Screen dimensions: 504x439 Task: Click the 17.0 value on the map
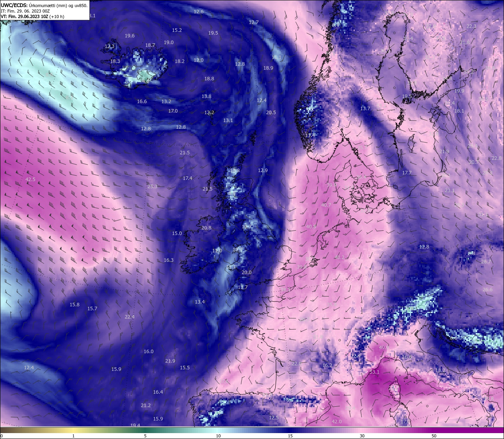pyautogui.click(x=173, y=111)
